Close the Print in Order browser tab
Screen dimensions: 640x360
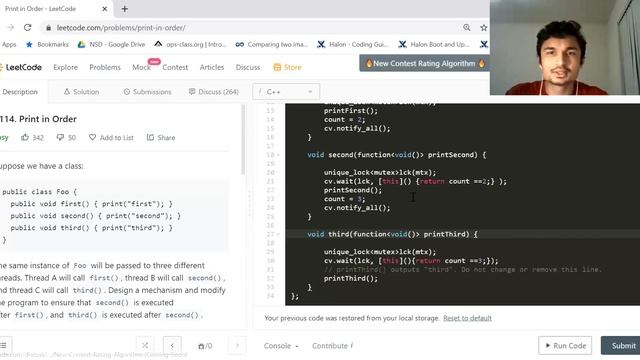coord(104,9)
